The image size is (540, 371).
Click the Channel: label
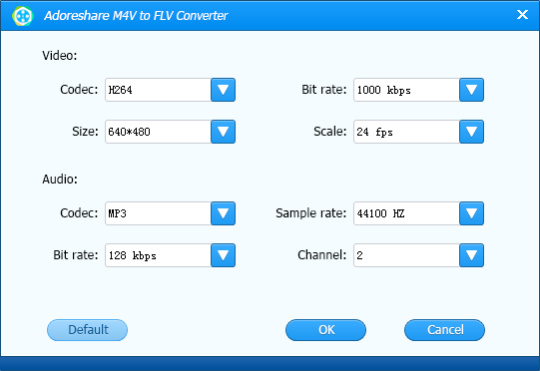click(x=322, y=255)
